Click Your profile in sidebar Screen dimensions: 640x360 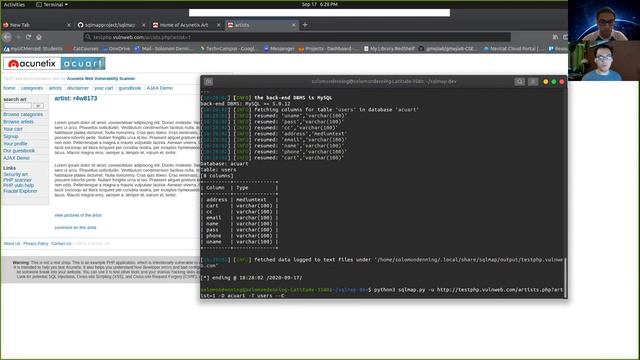(15, 144)
